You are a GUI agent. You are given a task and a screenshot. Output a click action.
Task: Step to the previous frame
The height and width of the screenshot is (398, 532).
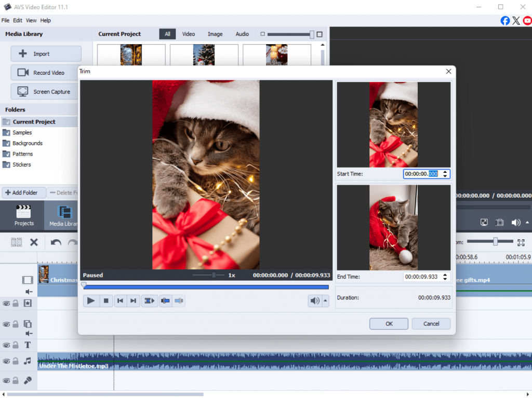(x=121, y=300)
